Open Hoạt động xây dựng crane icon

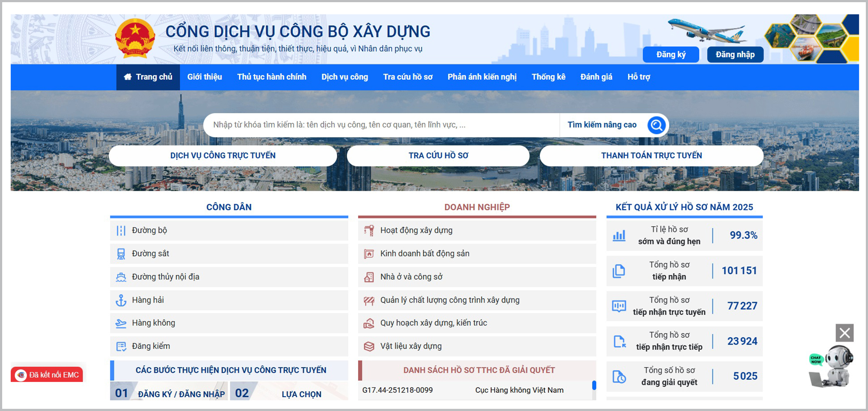(x=368, y=230)
